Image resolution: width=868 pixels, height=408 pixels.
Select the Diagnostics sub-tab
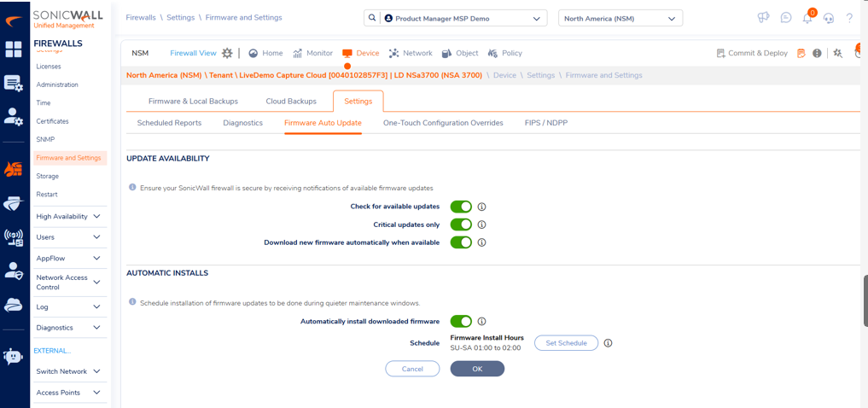pyautogui.click(x=243, y=123)
